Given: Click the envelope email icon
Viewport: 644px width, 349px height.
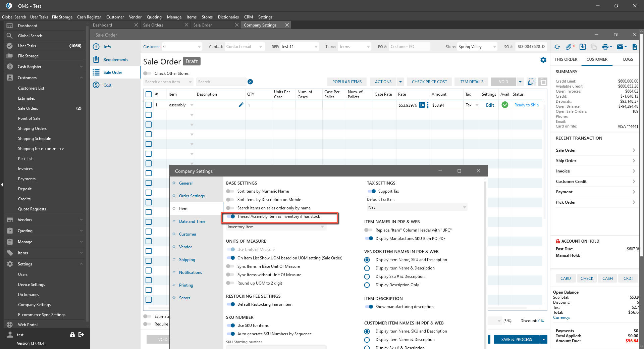Looking at the screenshot, I should pyautogui.click(x=620, y=47).
